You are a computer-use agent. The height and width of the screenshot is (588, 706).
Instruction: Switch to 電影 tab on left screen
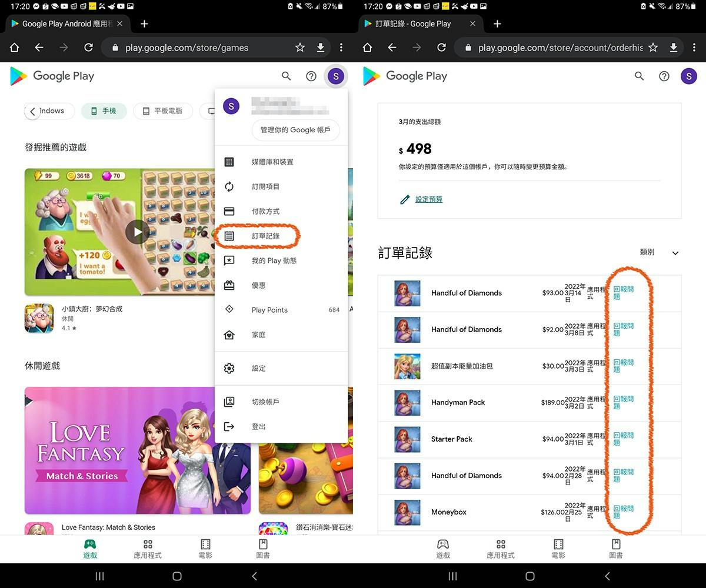205,549
